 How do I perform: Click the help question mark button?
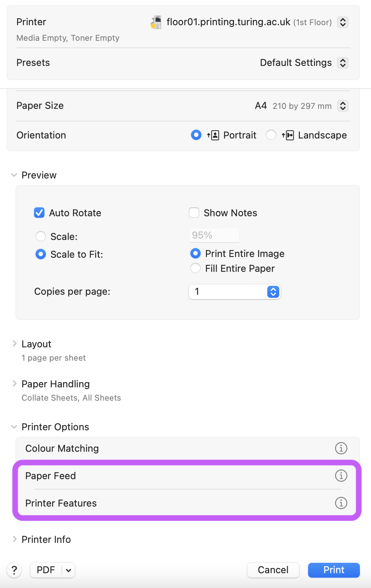pos(14,570)
